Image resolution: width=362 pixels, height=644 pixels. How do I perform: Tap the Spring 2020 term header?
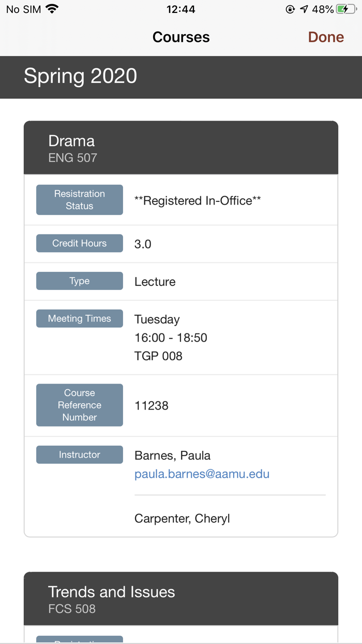pyautogui.click(x=81, y=76)
